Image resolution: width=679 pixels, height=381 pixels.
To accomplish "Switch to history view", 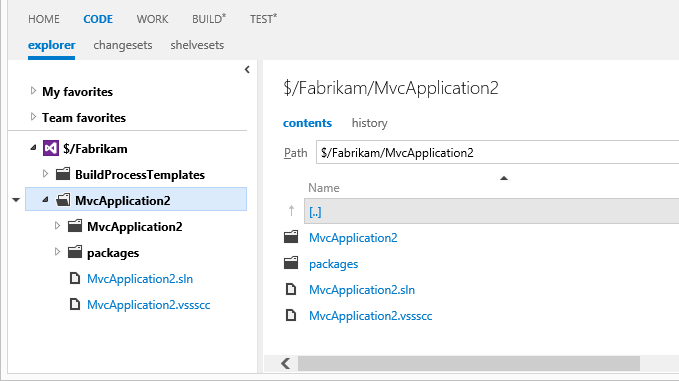I will pos(369,123).
